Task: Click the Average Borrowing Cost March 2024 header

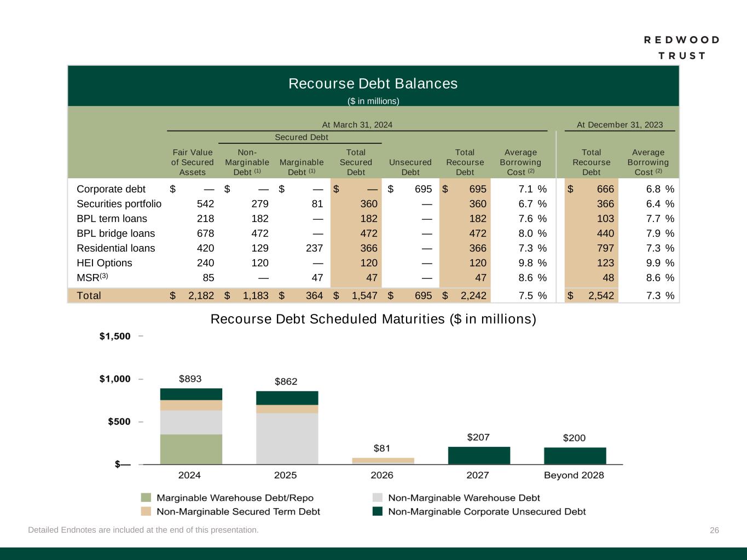Action: point(520,162)
